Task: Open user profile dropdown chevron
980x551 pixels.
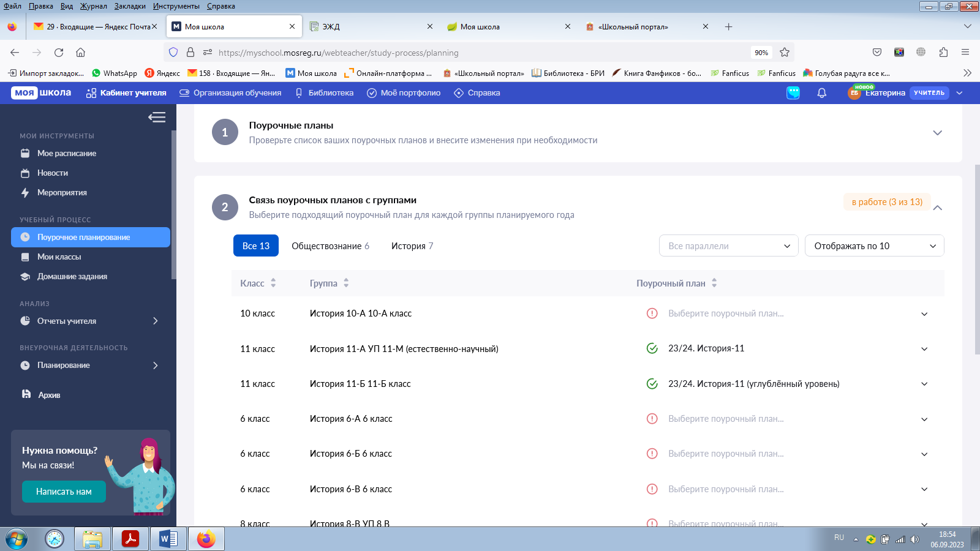Action: coord(960,93)
